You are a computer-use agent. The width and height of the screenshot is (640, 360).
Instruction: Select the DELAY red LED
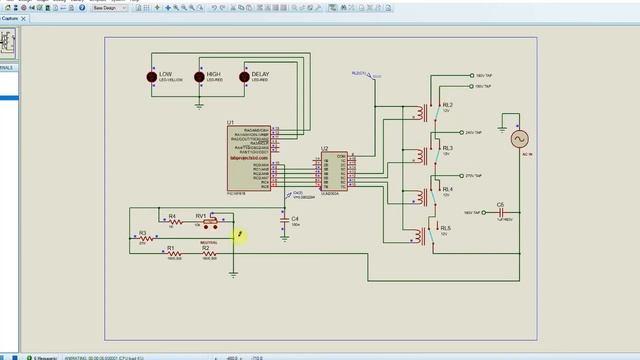[244, 77]
